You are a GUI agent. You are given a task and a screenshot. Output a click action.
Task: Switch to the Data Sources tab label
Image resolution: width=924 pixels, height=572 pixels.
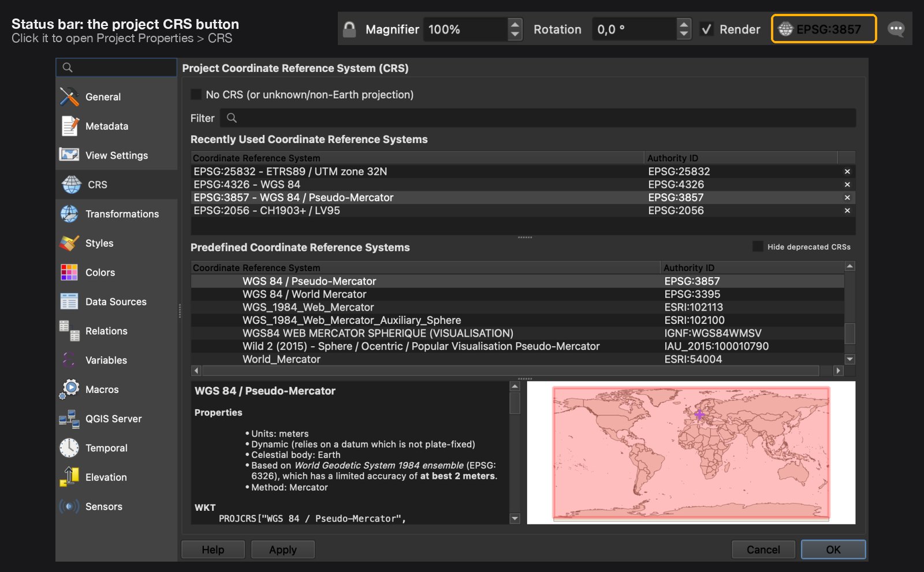(x=116, y=301)
